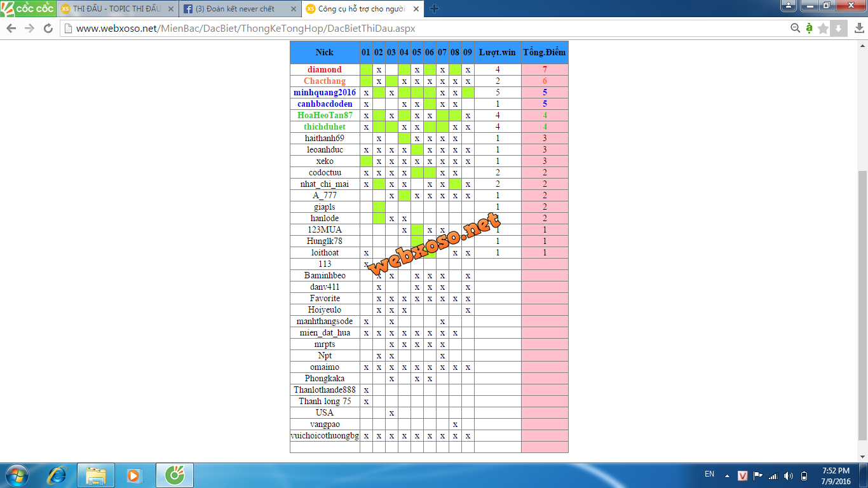Click the nick manhthangsode
This screenshot has width=868, height=488.
(x=325, y=322)
